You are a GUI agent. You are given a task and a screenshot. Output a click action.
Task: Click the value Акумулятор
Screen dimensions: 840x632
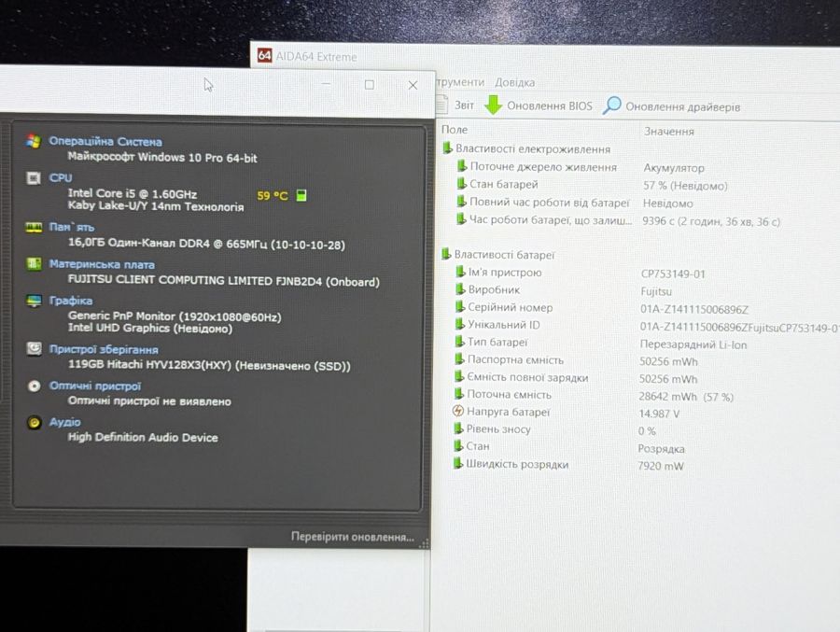[x=673, y=168]
